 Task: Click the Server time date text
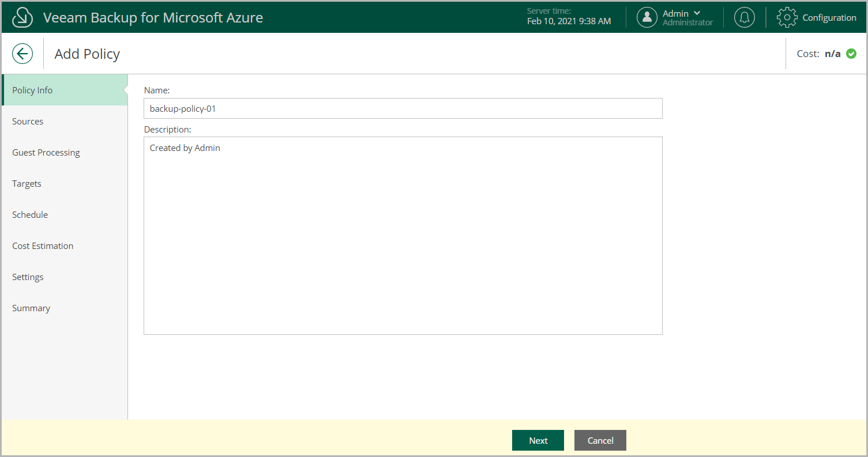point(569,21)
